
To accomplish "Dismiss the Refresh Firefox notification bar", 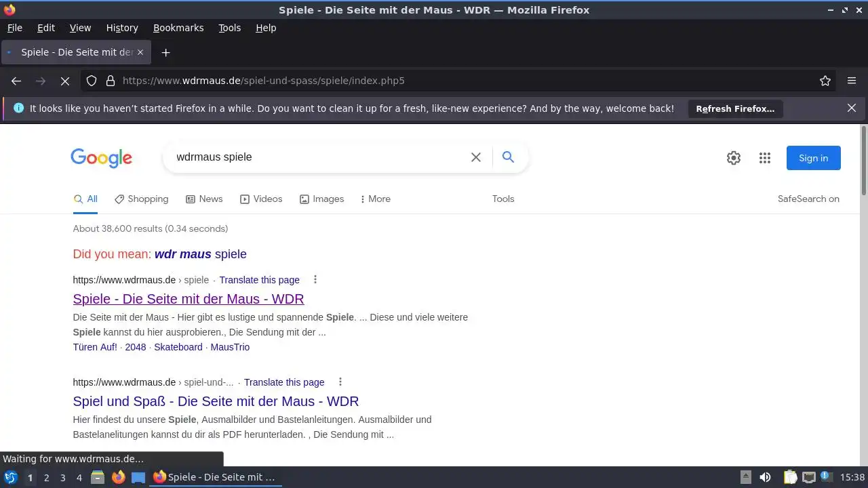I will coord(852,108).
